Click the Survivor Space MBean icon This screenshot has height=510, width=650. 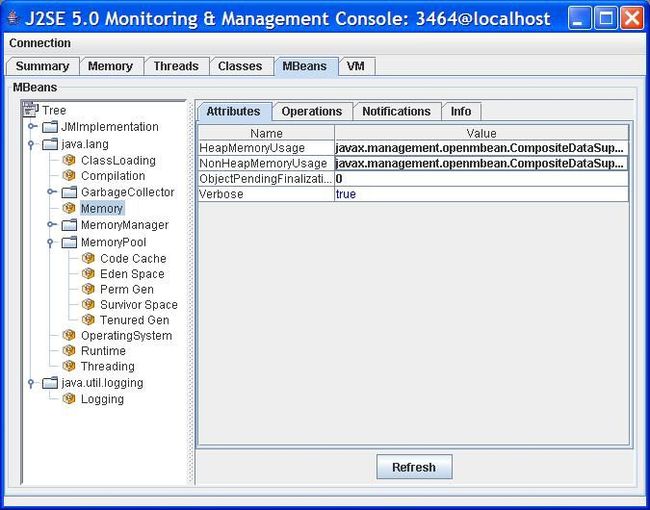click(x=88, y=304)
